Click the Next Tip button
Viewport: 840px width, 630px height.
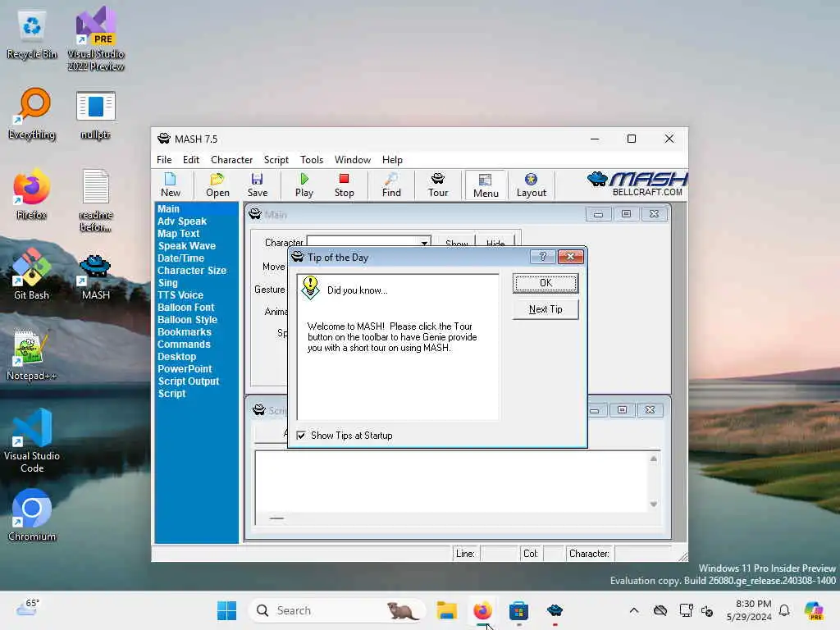point(546,309)
